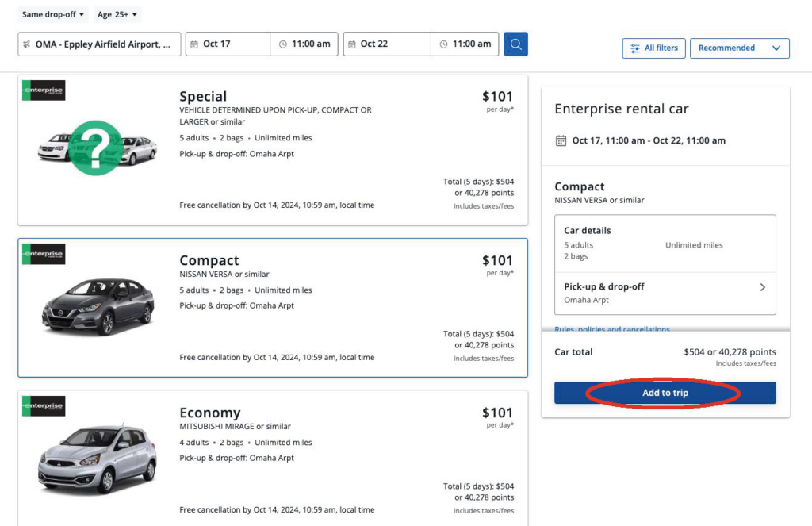Viewport: 812px width, 526px height.
Task: Open the Age 25+ dropdown
Action: (116, 13)
